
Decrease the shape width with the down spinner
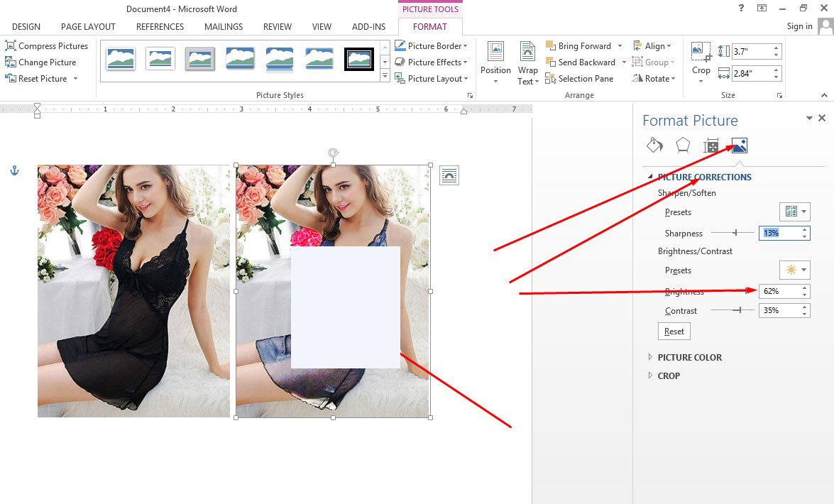point(777,77)
